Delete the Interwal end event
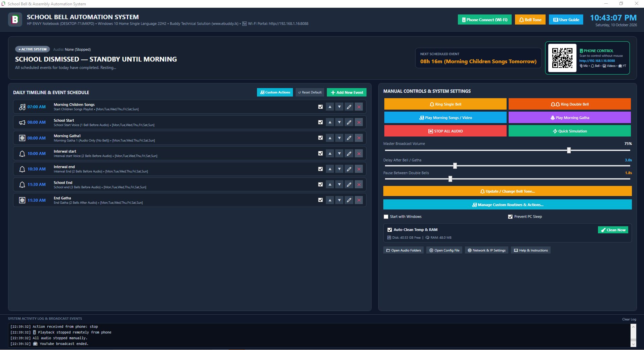The image size is (644, 350). pos(359,169)
